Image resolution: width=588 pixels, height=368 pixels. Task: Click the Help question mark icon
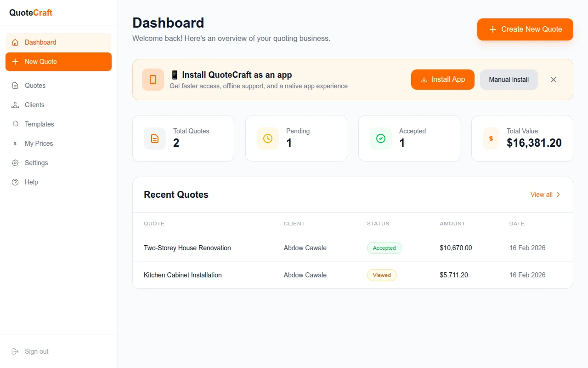[x=15, y=182]
